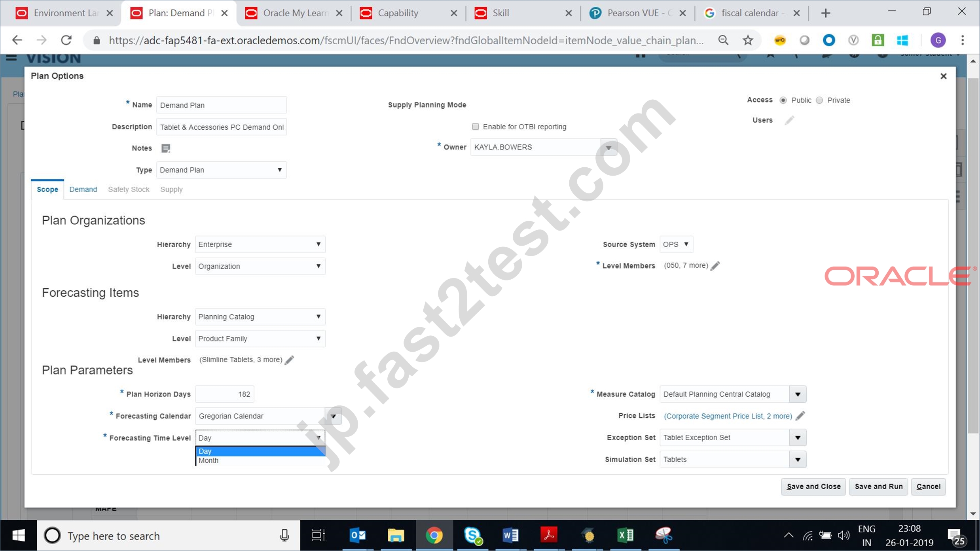Viewport: 980px width, 551px height.
Task: Choose Day in time level list
Action: click(260, 451)
